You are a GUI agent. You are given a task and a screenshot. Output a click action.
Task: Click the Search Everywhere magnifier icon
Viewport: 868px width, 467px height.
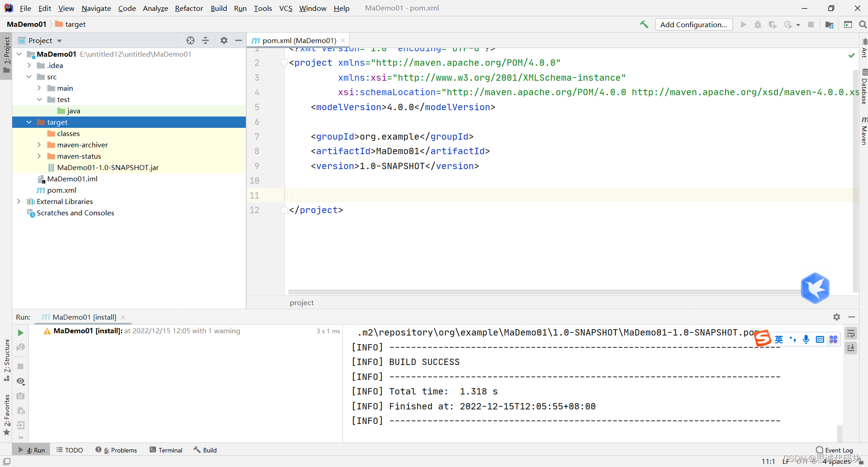click(x=863, y=24)
